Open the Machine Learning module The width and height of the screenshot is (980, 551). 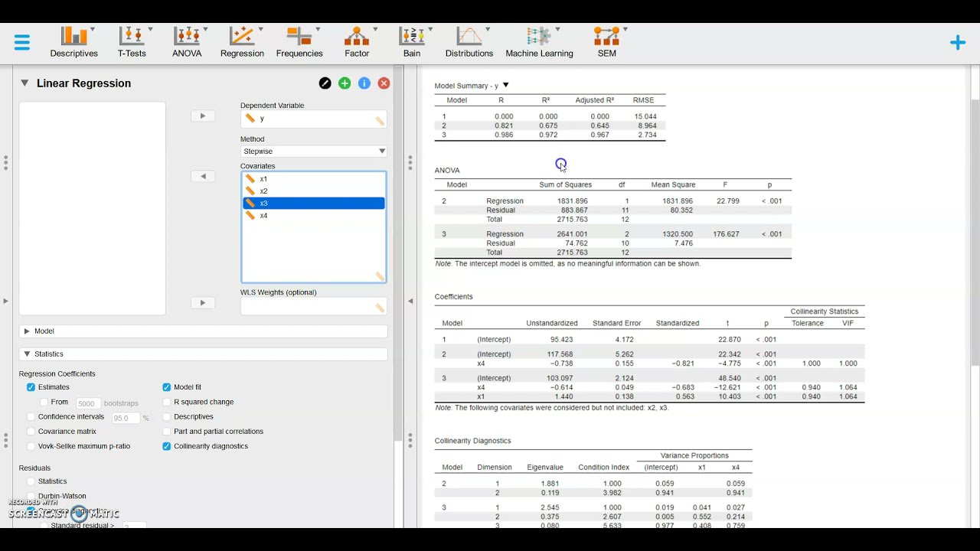click(539, 42)
